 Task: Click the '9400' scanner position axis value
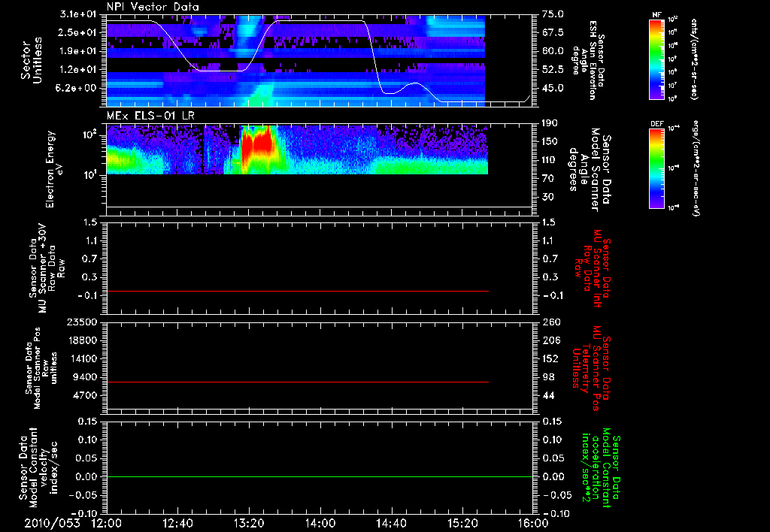[x=86, y=377]
